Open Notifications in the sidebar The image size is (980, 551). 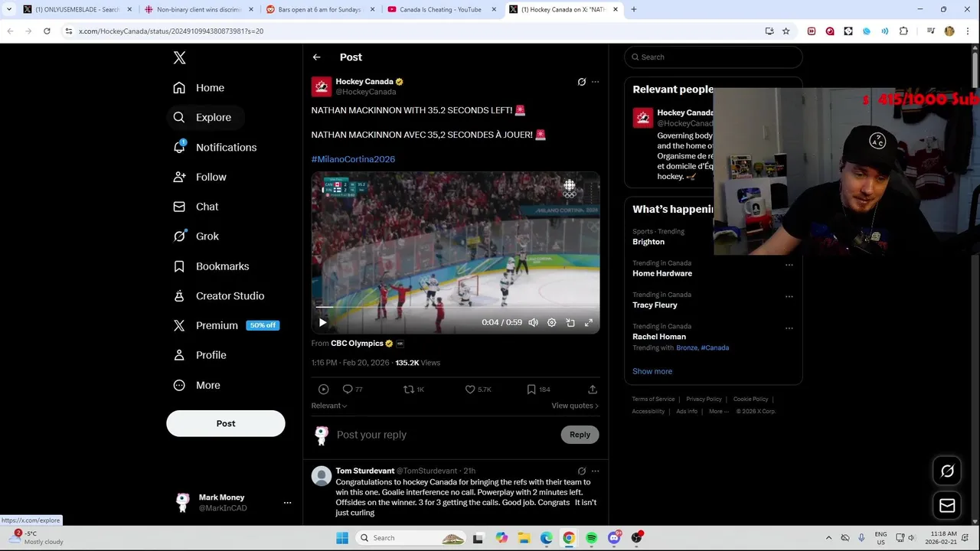click(x=215, y=147)
